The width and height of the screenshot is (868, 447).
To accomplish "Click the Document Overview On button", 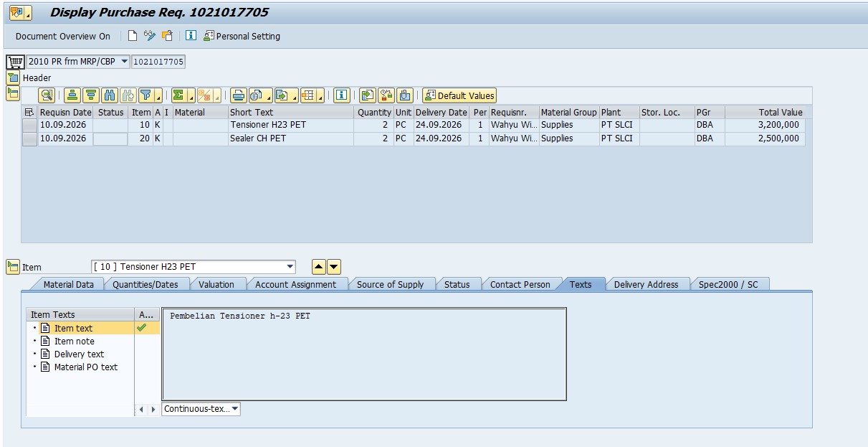I will click(63, 36).
